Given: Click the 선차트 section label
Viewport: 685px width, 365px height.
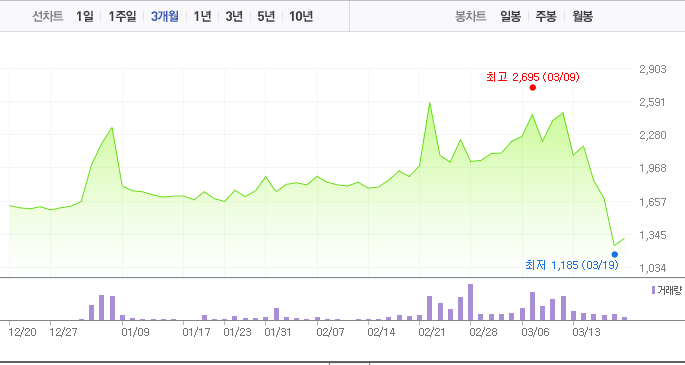Looking at the screenshot, I should [48, 17].
